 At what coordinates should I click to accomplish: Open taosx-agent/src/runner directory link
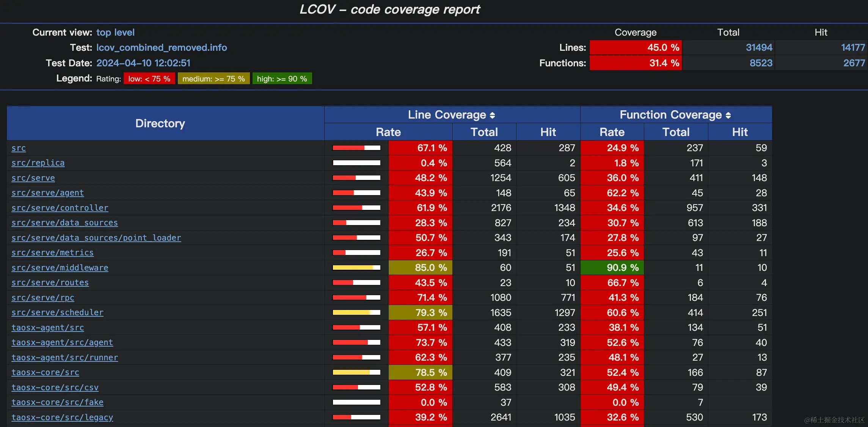tap(65, 358)
